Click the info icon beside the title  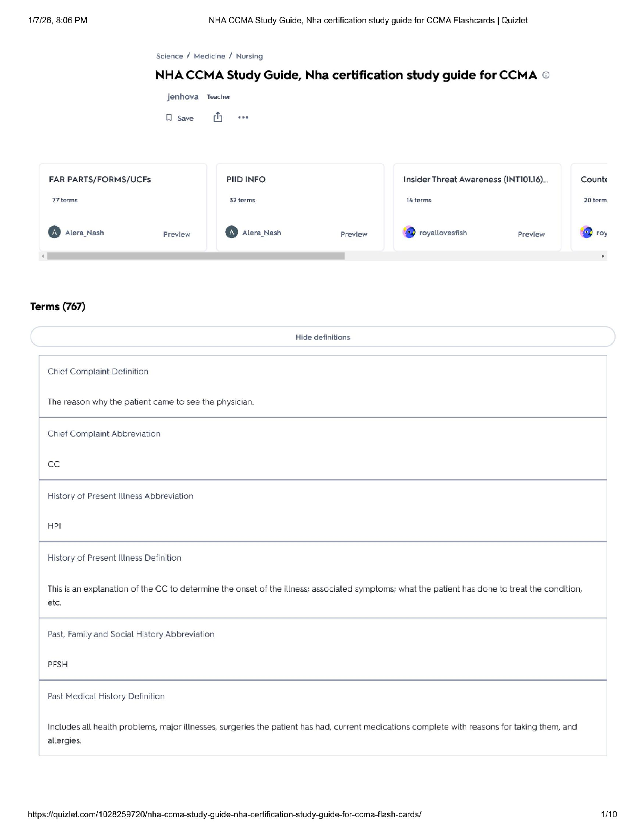click(x=546, y=75)
